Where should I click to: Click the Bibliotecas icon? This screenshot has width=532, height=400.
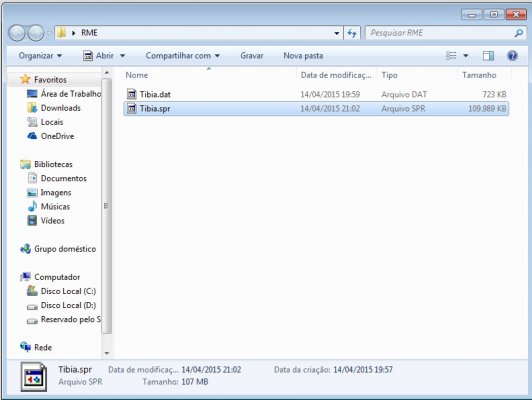click(25, 164)
